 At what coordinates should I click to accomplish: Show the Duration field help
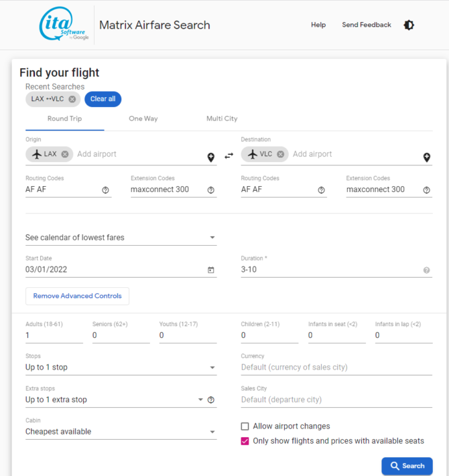426,270
